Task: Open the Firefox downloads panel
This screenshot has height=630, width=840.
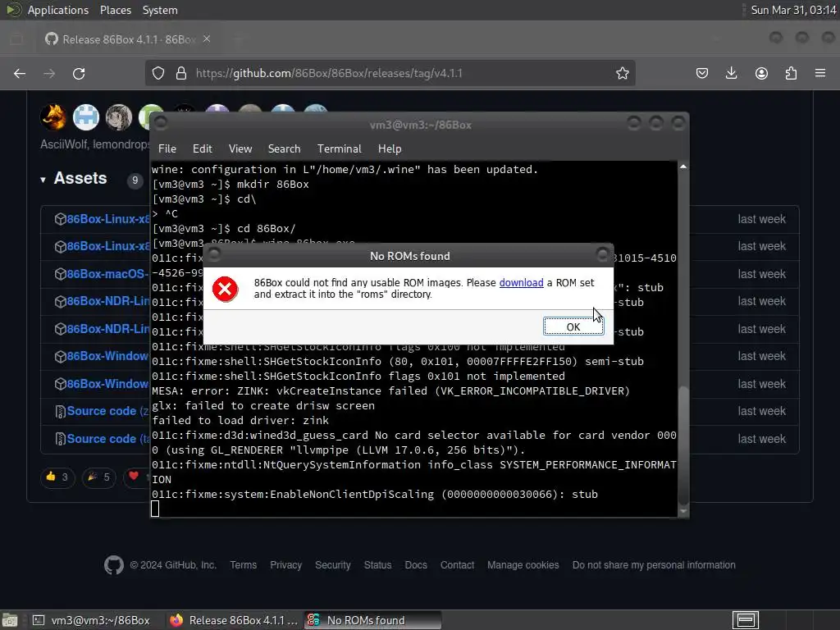Action: pyautogui.click(x=731, y=73)
